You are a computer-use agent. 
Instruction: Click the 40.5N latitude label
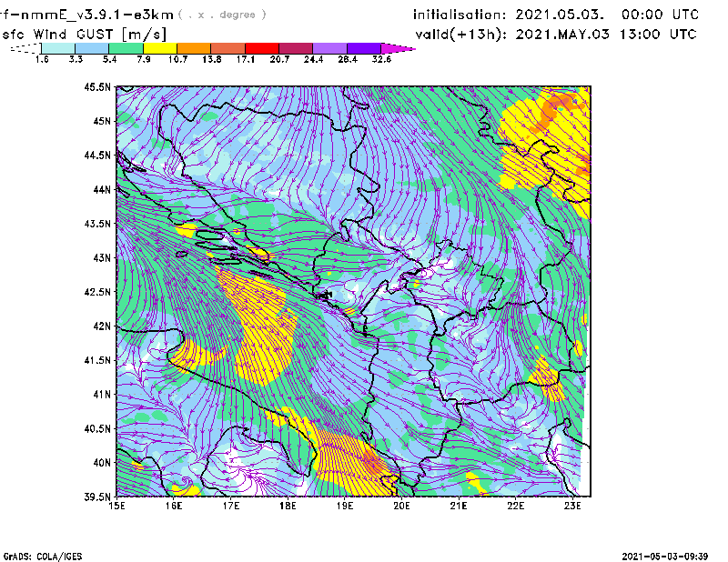97,428
